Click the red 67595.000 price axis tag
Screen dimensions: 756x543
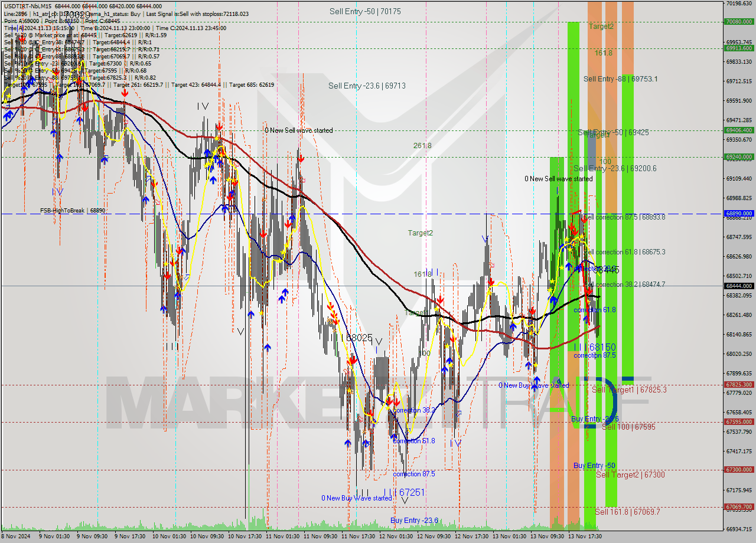[x=739, y=421]
